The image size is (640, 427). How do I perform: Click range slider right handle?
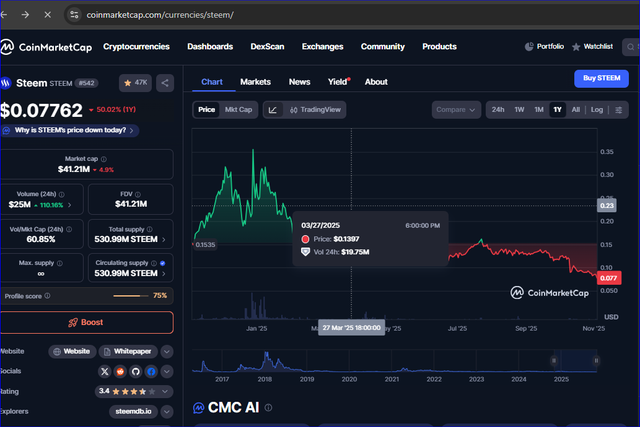click(x=596, y=360)
